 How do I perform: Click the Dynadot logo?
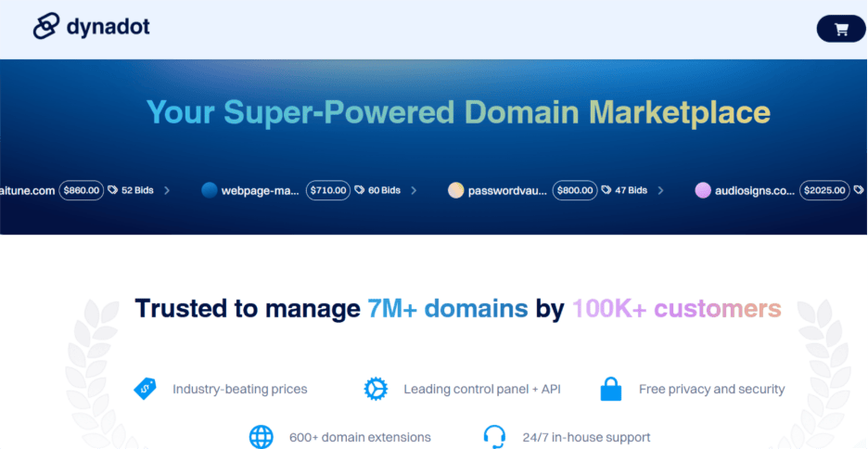pyautogui.click(x=91, y=27)
